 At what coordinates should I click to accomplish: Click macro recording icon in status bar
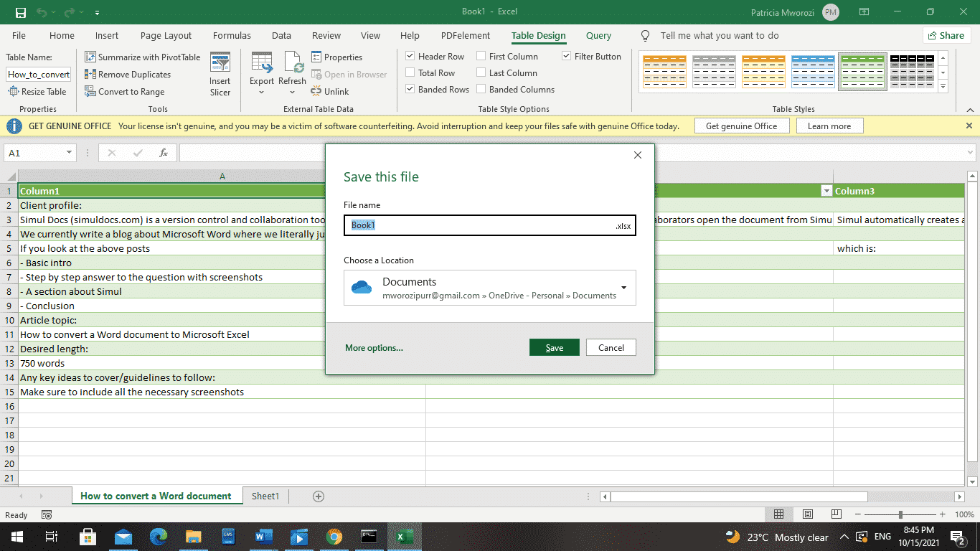click(x=47, y=514)
